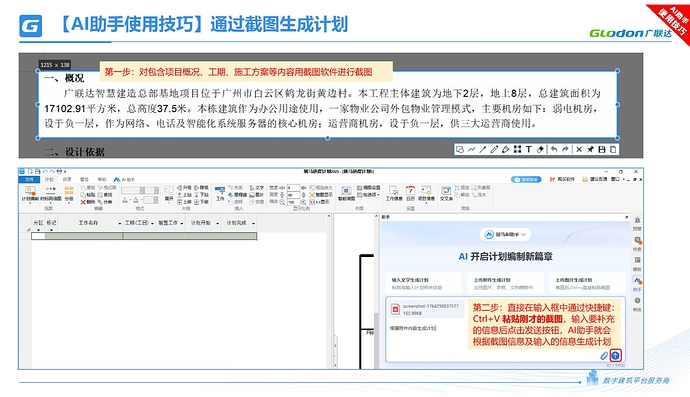Click the pin icon in screenshot toolbar
Viewport: 690px width, 397px height.
590,150
